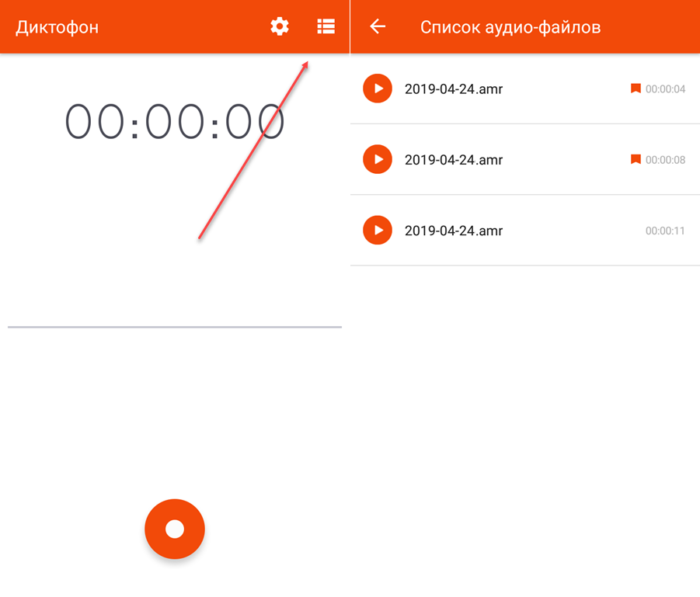Viewport: 700px width, 597px height.
Task: Play the recording lasting 00:00:11
Action: pyautogui.click(x=377, y=230)
